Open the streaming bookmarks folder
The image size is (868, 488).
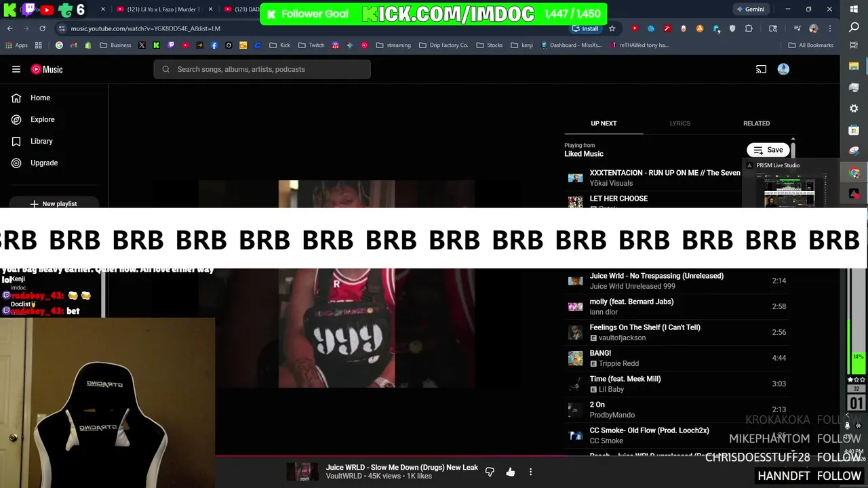393,45
